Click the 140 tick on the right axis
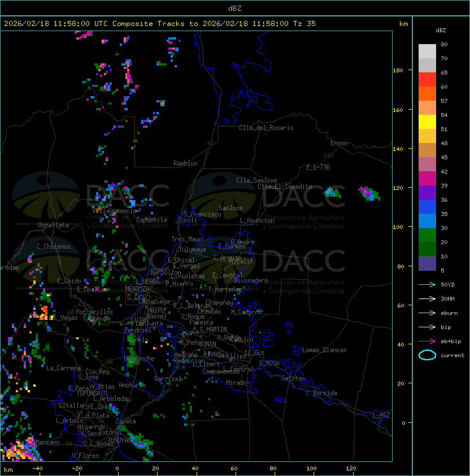 [398, 149]
